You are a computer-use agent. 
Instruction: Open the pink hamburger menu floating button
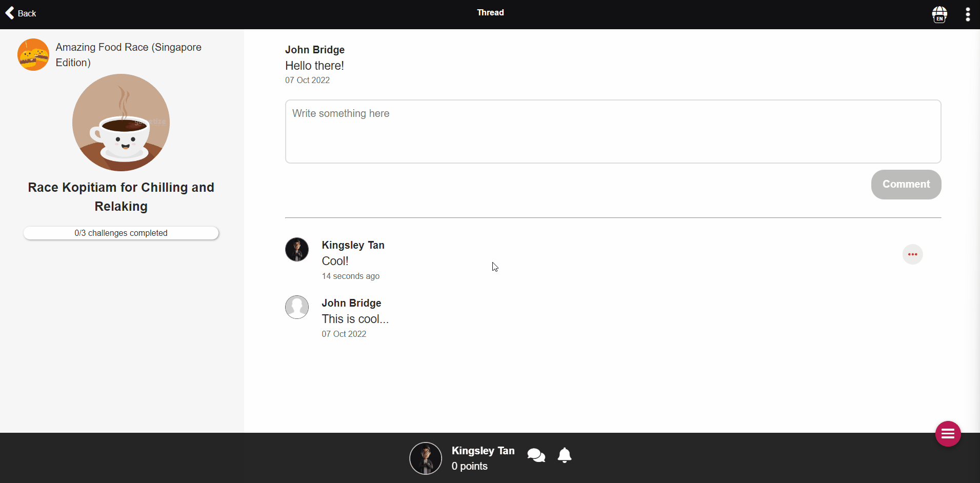click(948, 434)
